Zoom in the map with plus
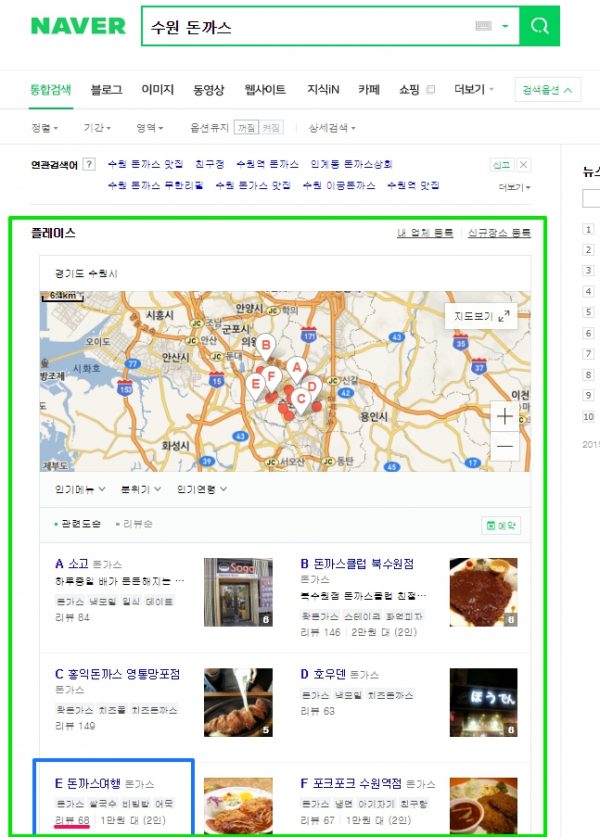This screenshot has height=837, width=600. pyautogui.click(x=504, y=416)
